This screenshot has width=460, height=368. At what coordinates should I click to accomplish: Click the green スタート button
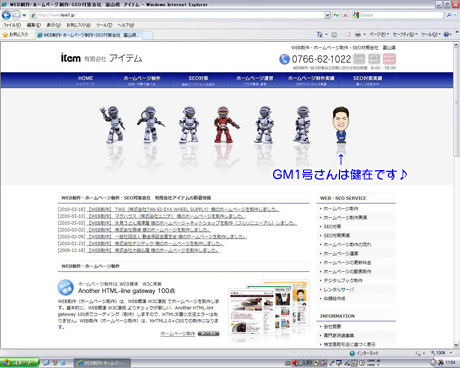[x=20, y=363]
